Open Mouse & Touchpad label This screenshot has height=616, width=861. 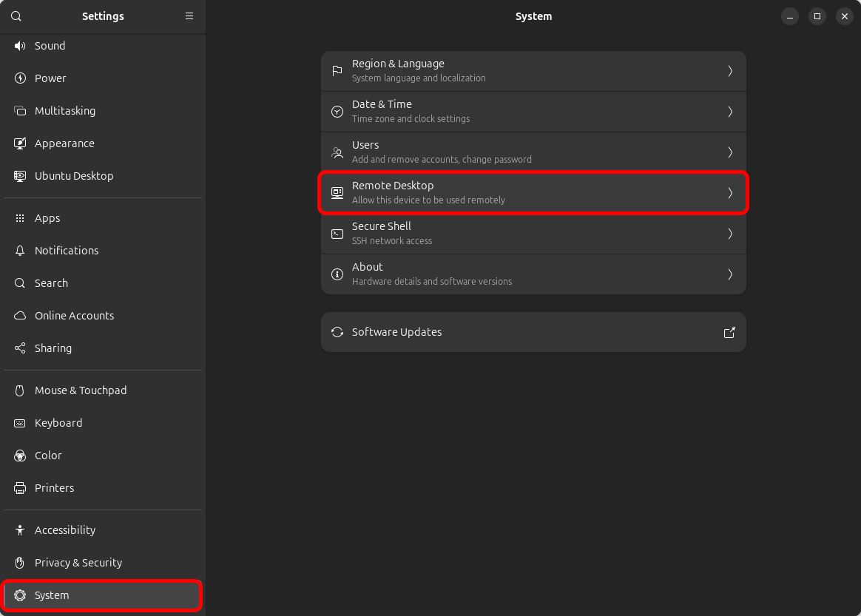click(x=81, y=390)
